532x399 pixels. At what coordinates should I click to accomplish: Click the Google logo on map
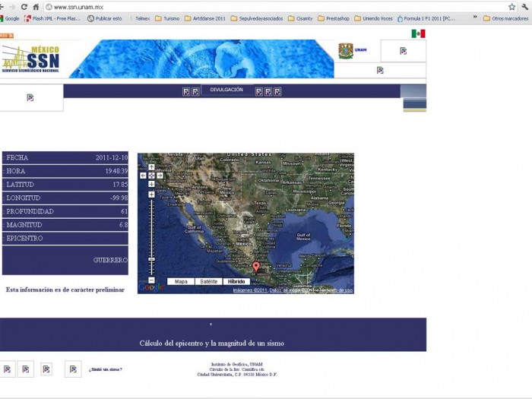coord(151,287)
